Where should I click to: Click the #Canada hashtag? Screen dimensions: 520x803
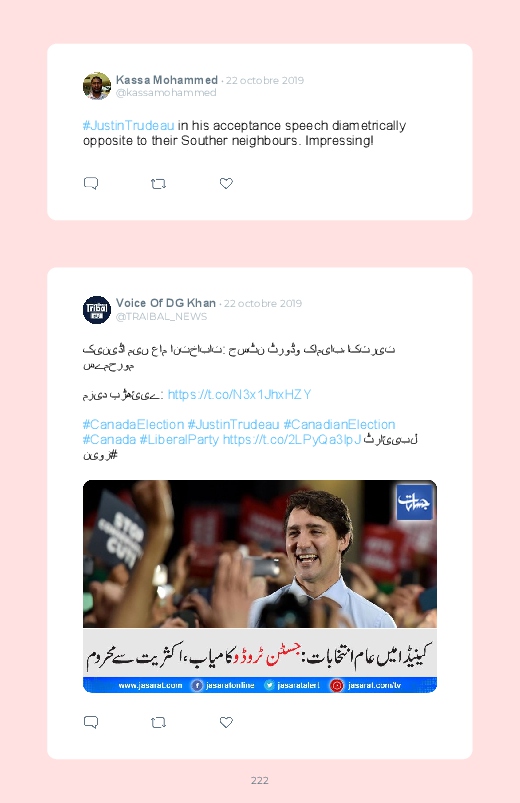pyautogui.click(x=110, y=439)
